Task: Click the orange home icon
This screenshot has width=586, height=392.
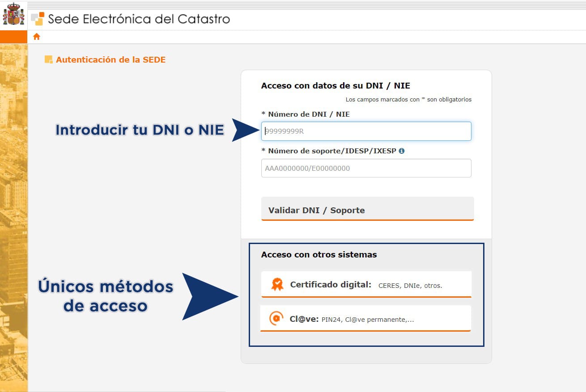Action: pyautogui.click(x=37, y=37)
